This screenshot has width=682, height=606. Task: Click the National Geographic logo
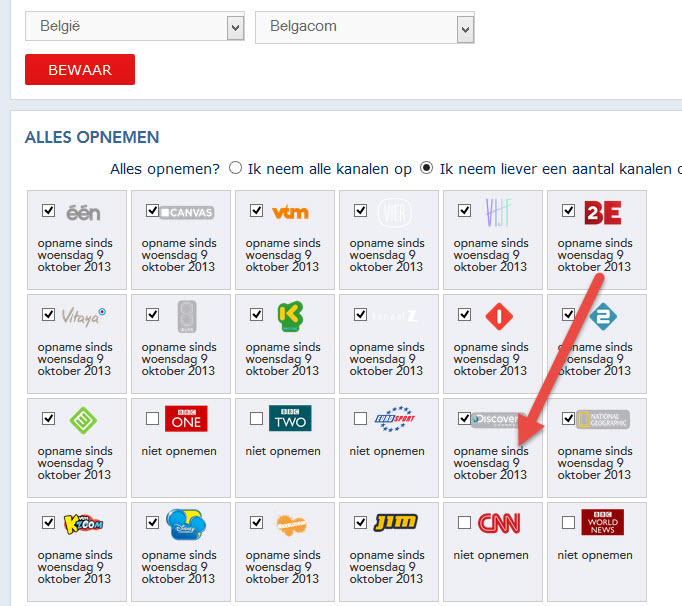tap(604, 420)
